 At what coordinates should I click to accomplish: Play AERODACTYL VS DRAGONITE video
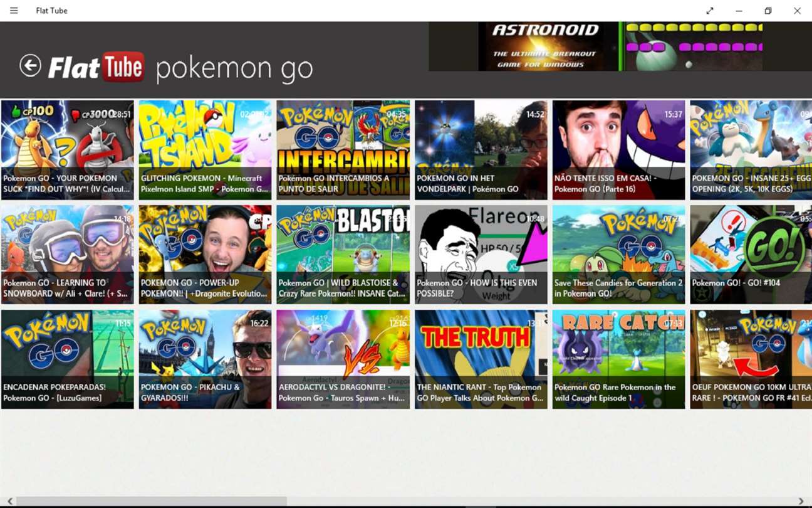[x=343, y=359]
